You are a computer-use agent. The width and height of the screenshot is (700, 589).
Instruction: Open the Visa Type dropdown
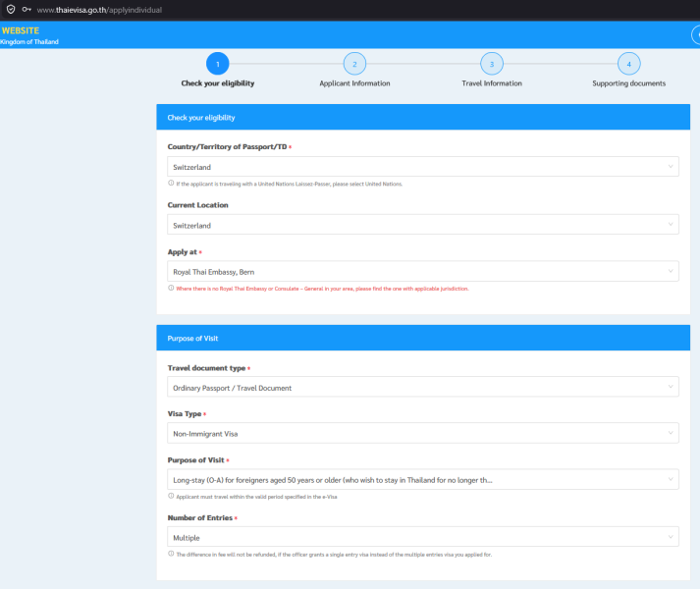pyautogui.click(x=423, y=433)
